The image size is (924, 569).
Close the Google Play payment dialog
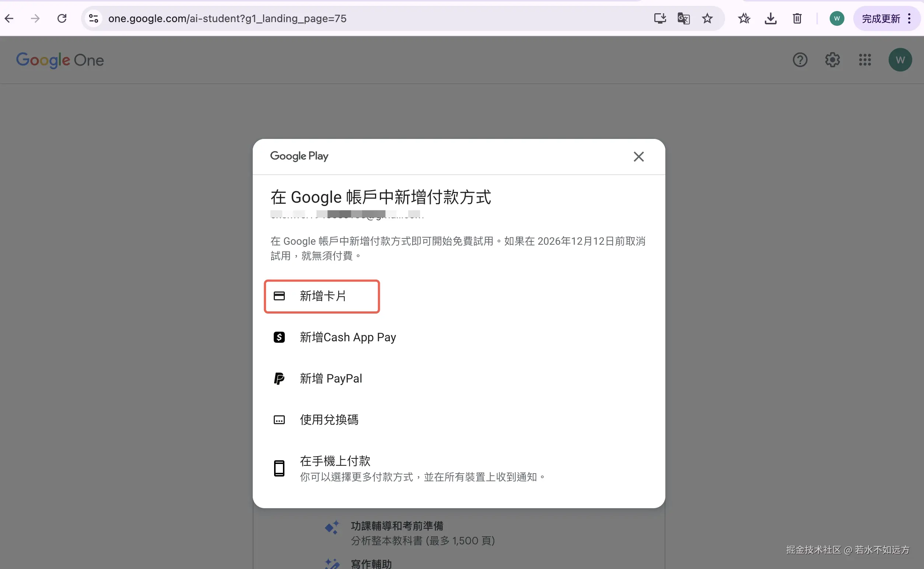(638, 157)
